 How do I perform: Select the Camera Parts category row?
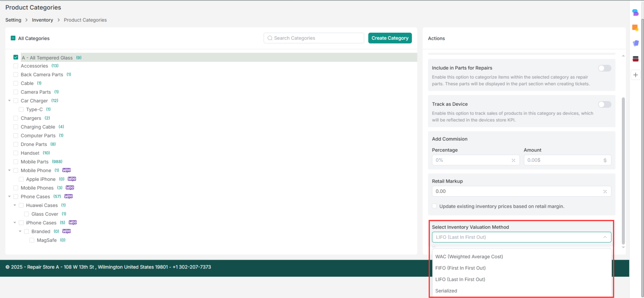coord(36,92)
